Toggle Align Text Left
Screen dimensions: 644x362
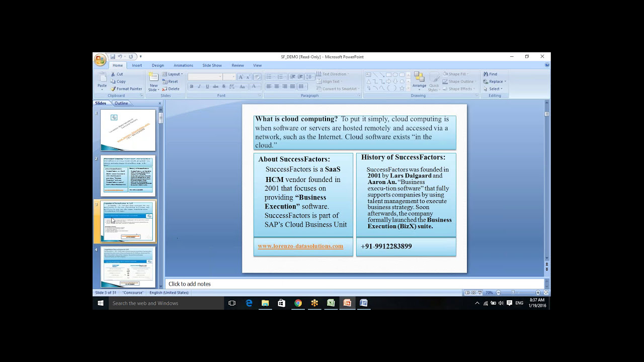point(269,86)
